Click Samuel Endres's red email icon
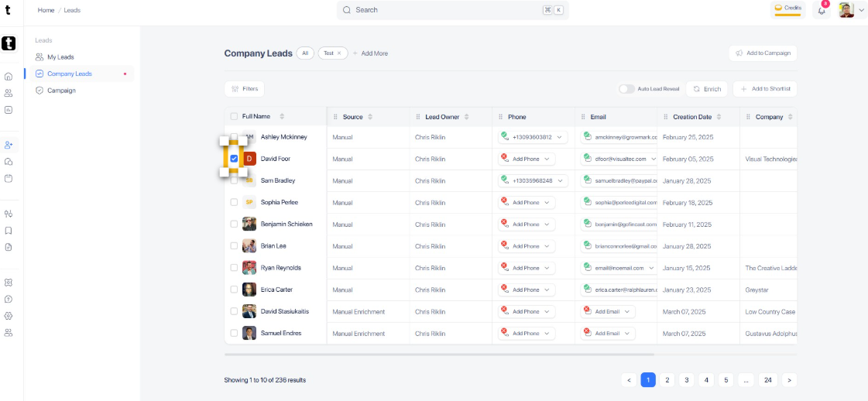 tap(587, 332)
